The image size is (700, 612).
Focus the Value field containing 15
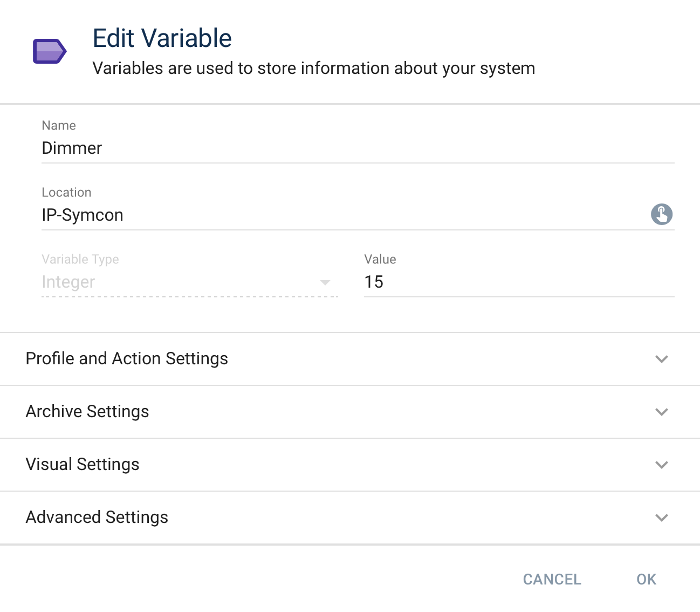click(x=518, y=282)
